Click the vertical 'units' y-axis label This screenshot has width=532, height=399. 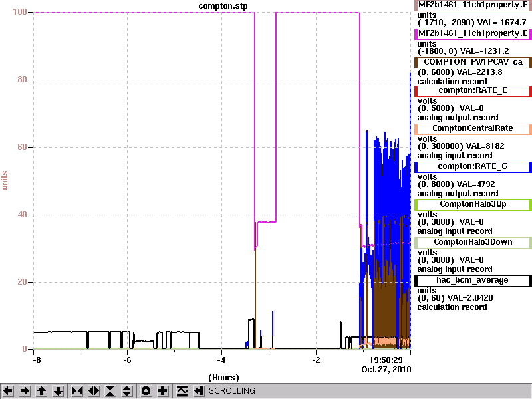pos(5,180)
